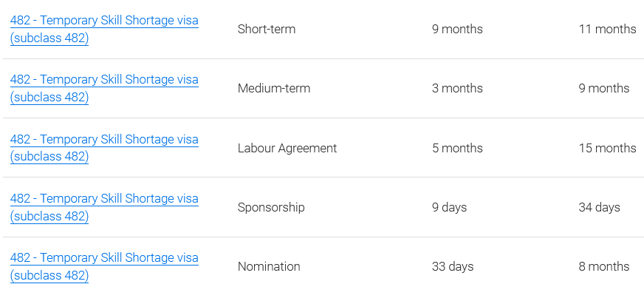Select the Nomination stream cell
Screen dimensions: 644x284
tap(269, 266)
